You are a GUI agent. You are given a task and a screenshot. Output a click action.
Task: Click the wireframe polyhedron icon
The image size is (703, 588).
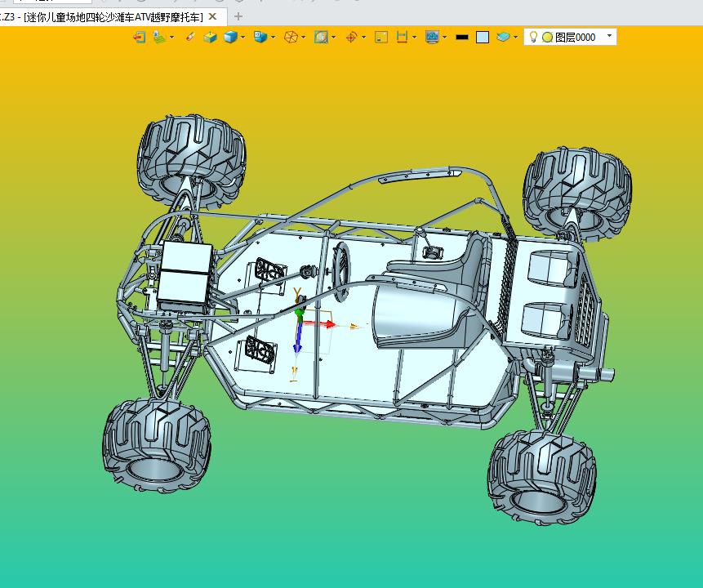coord(291,37)
